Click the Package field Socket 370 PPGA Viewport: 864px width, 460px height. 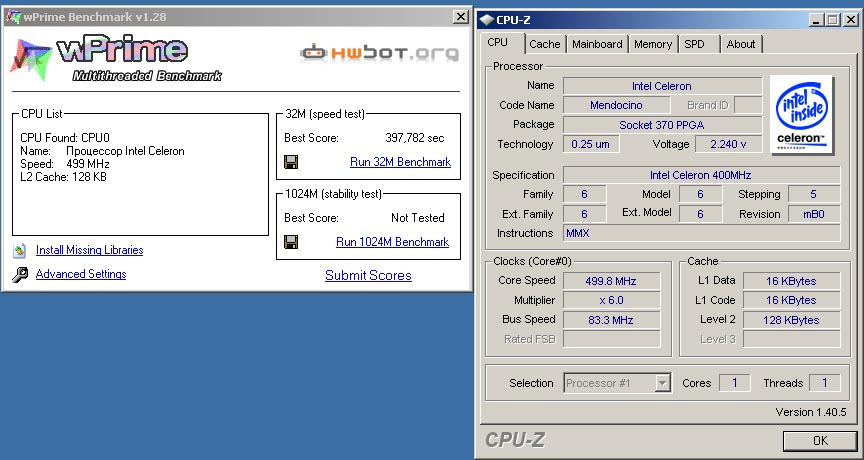(x=662, y=125)
